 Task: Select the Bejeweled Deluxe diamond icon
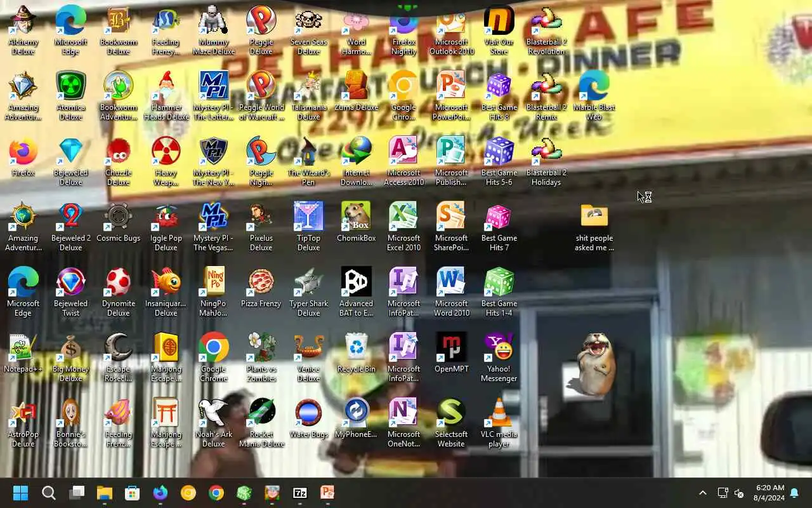click(x=71, y=161)
